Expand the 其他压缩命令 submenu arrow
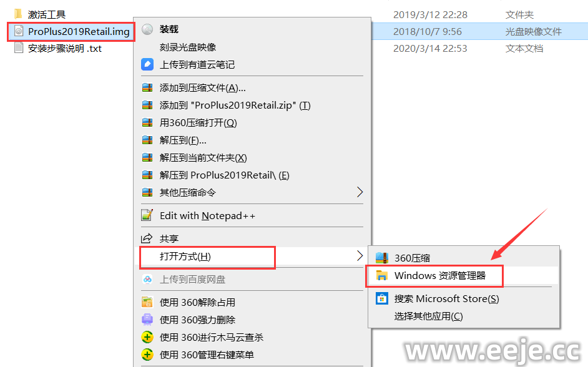This screenshot has width=588, height=367. coord(360,192)
